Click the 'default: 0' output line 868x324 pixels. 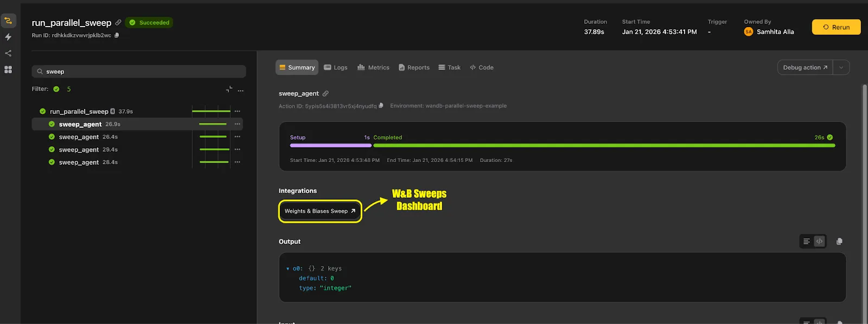316,278
